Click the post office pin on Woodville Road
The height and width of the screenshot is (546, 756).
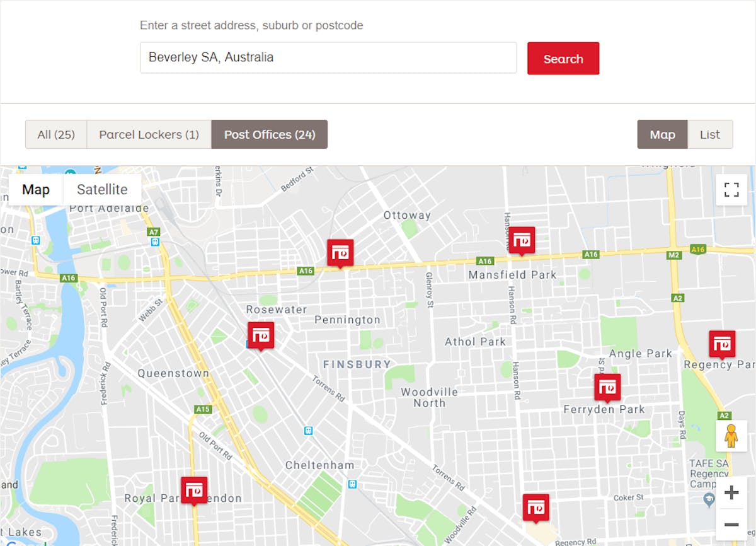click(536, 507)
